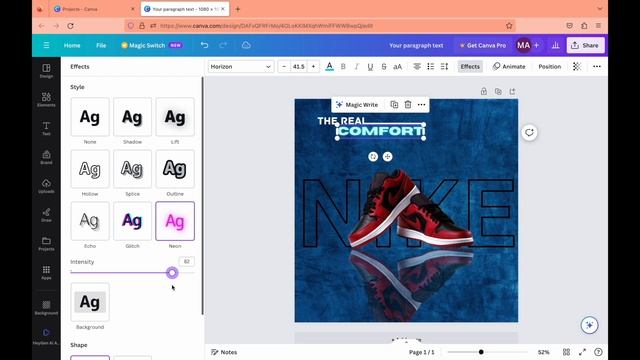
Task: Open the Design sidebar panel
Action: tap(46, 71)
